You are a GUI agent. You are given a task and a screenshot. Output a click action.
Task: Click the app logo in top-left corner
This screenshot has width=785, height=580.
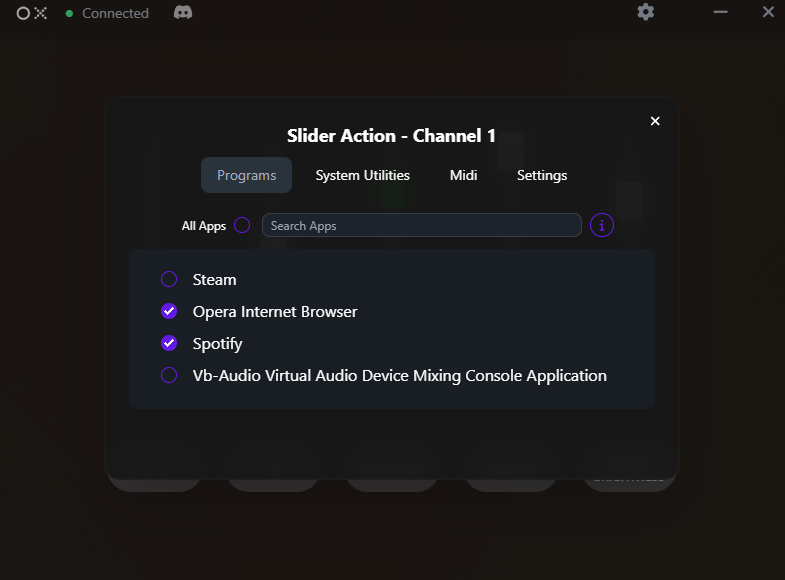click(32, 13)
